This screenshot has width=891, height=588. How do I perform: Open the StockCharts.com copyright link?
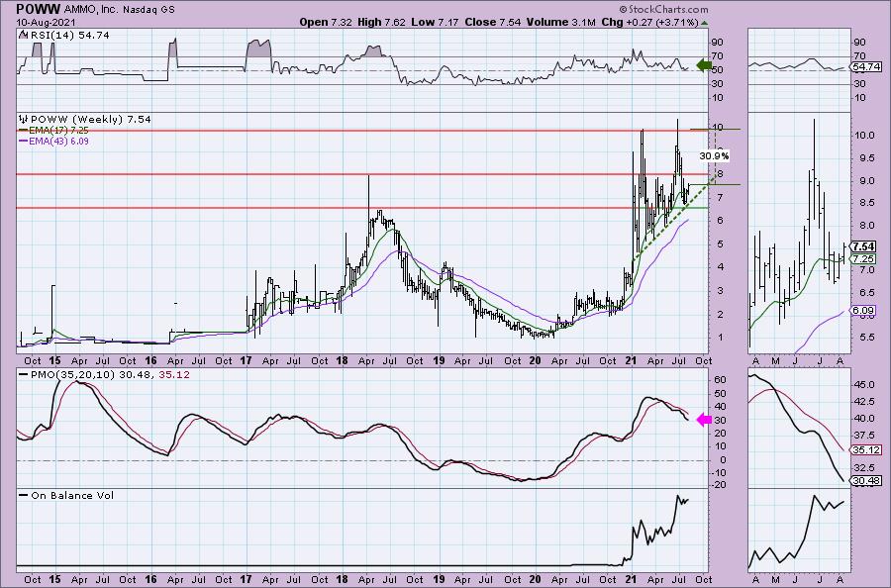[663, 9]
